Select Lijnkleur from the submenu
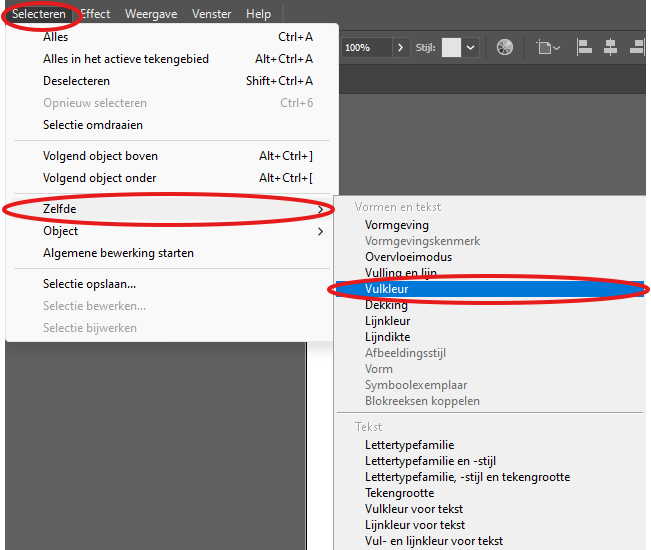 [x=387, y=321]
